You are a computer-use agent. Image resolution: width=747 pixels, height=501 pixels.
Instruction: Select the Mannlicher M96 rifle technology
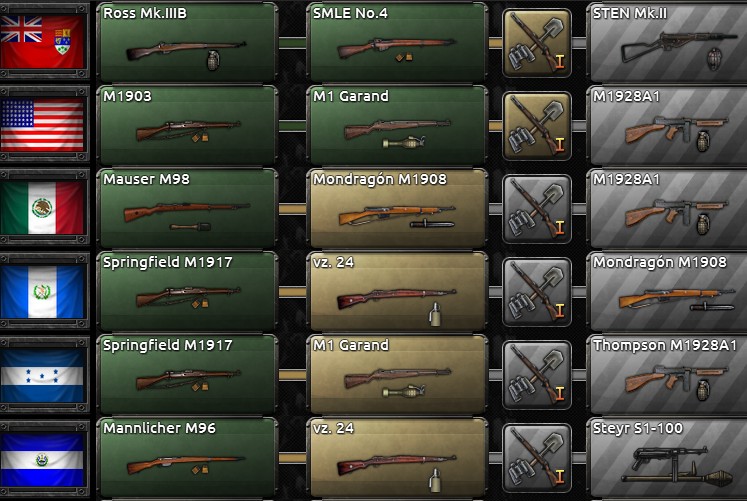click(x=187, y=457)
